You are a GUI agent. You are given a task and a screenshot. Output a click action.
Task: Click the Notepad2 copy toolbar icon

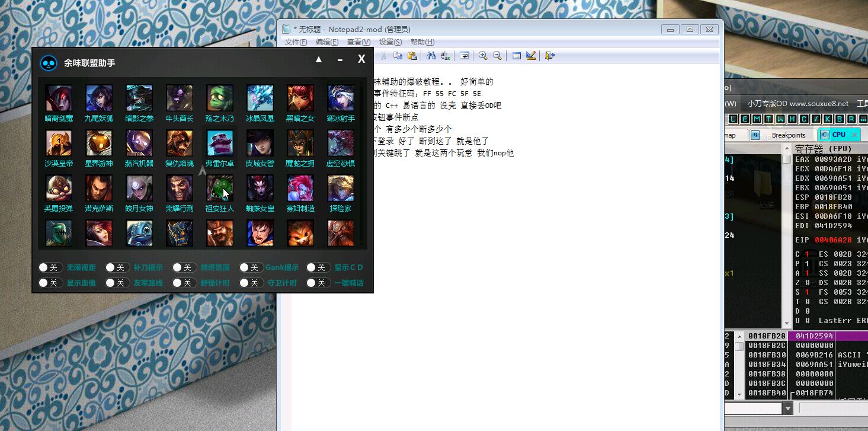(398, 56)
